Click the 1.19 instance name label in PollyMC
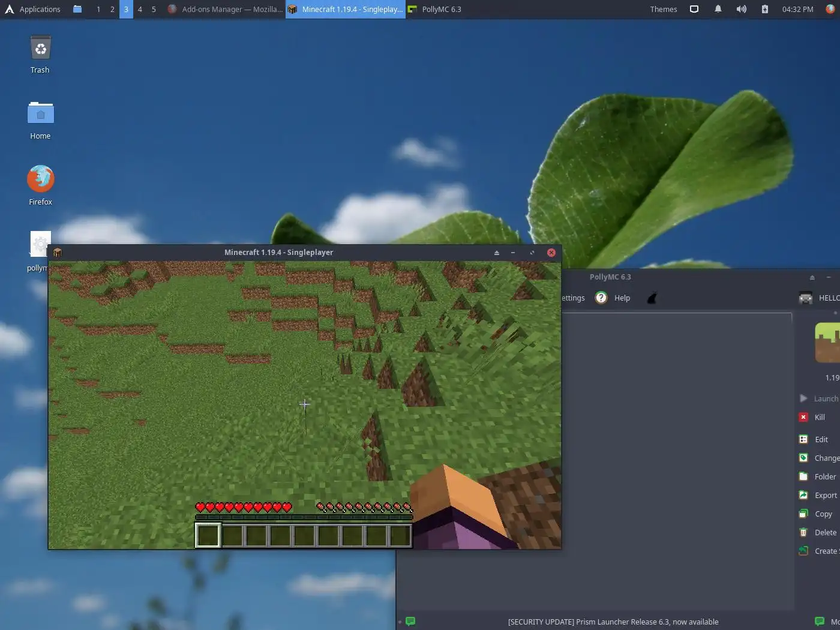 pyautogui.click(x=832, y=377)
